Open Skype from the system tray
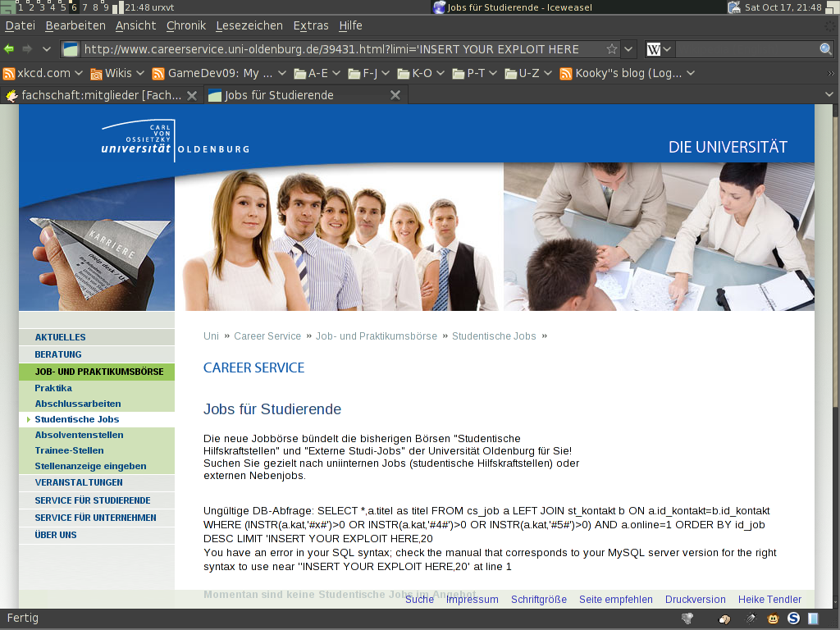 coord(793,619)
